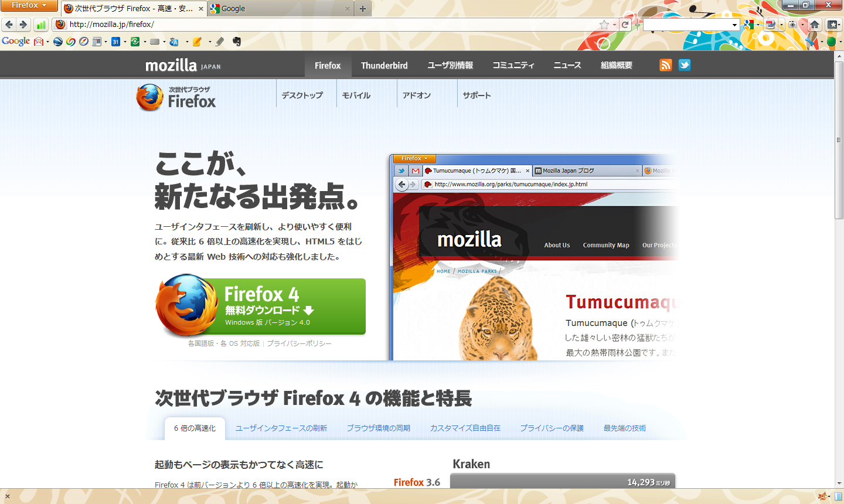Click the Evernote elephant icon
844x504 pixels.
pos(237,42)
